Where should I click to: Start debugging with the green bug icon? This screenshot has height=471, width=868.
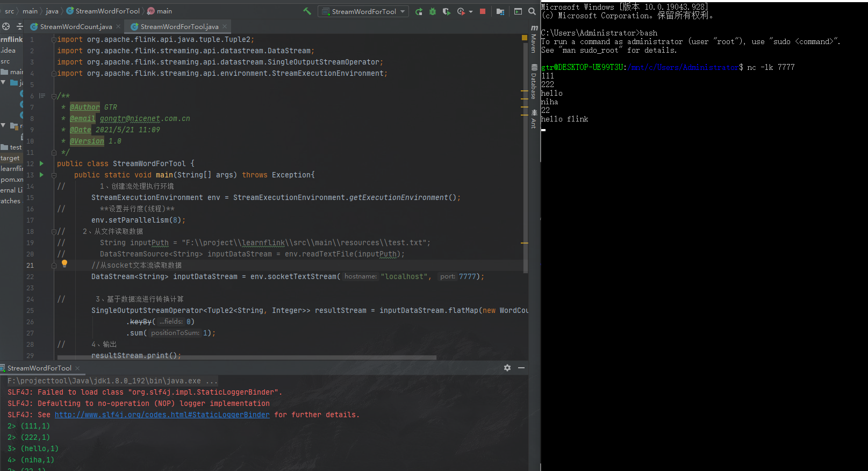coord(433,11)
